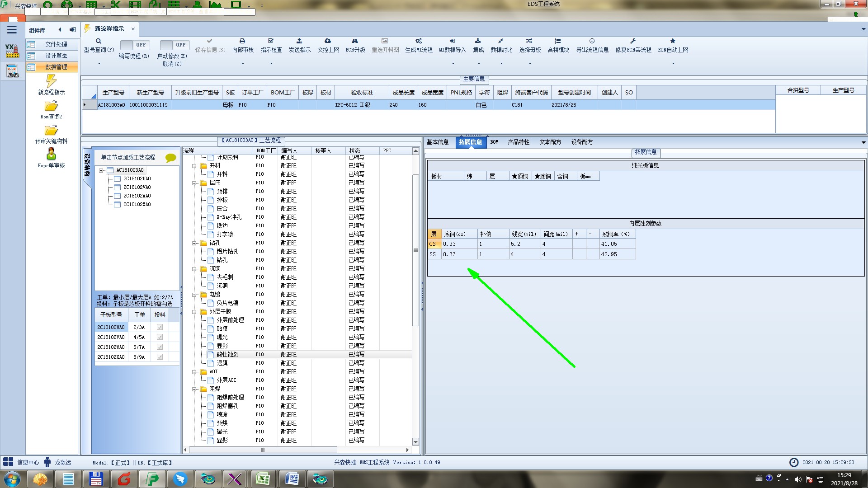The height and width of the screenshot is (488, 868).
Task: Click the 文控上网 cloud icon
Action: click(x=328, y=41)
